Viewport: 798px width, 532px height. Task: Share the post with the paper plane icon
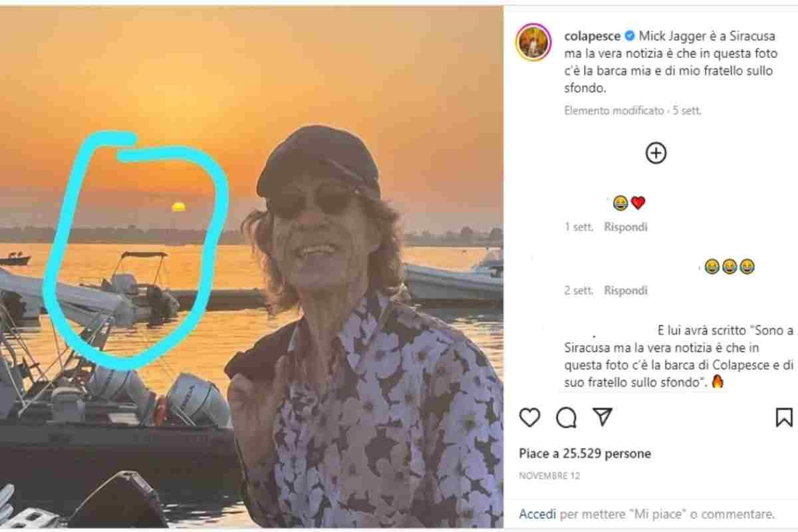pyautogui.click(x=602, y=417)
